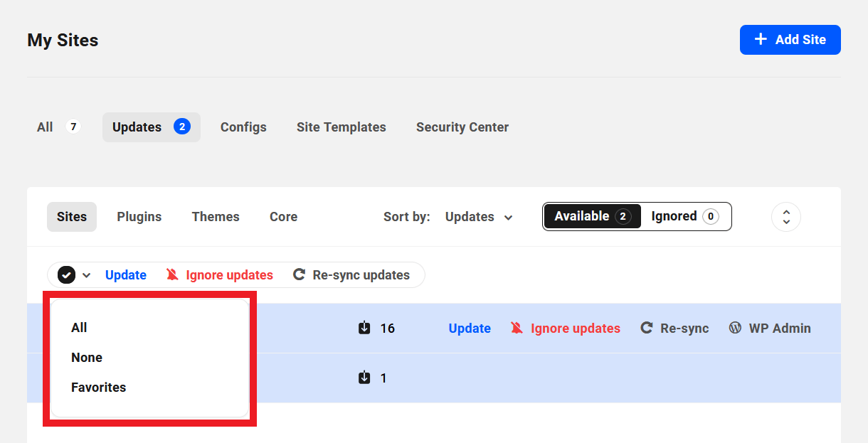Image resolution: width=868 pixels, height=443 pixels.
Task: Toggle the select-all checkbox in bulk toolbar
Action: (67, 275)
